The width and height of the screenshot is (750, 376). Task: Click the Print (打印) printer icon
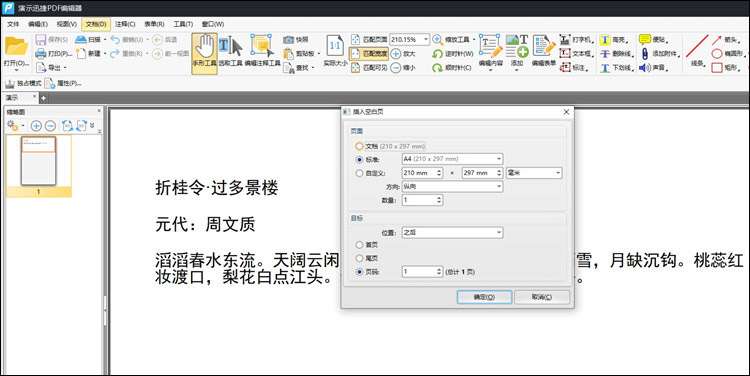[x=41, y=54]
